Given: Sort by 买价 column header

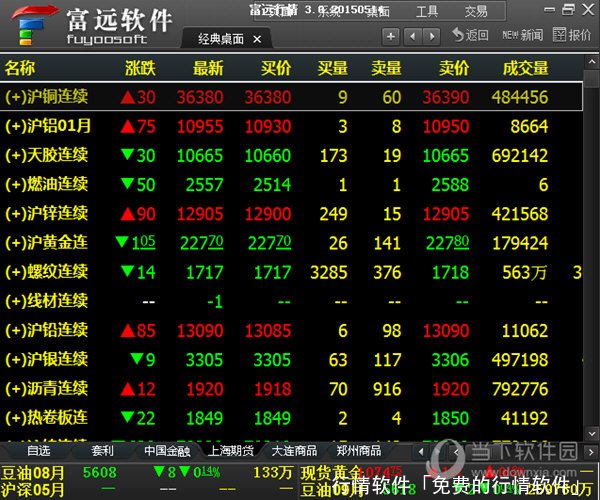Looking at the screenshot, I should click(x=276, y=68).
